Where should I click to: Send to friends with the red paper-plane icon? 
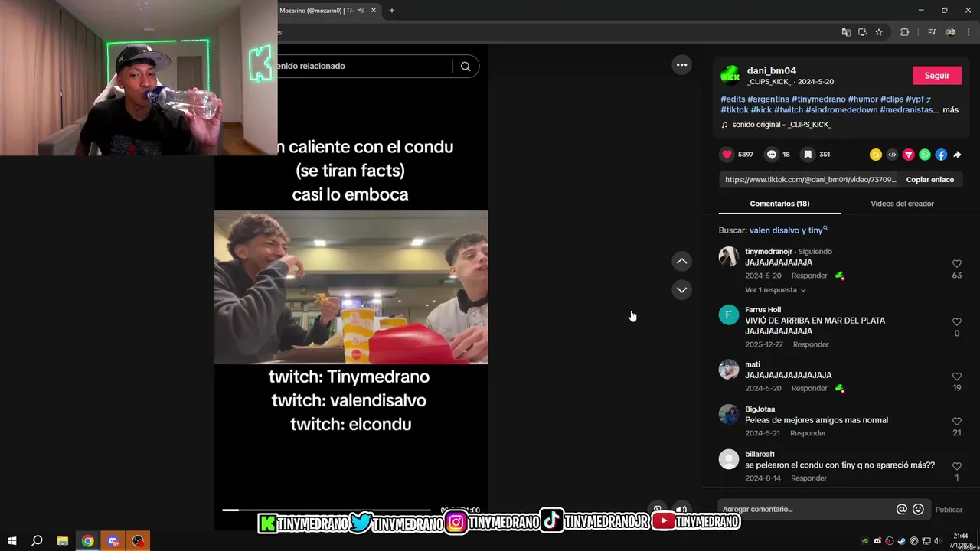pos(909,155)
